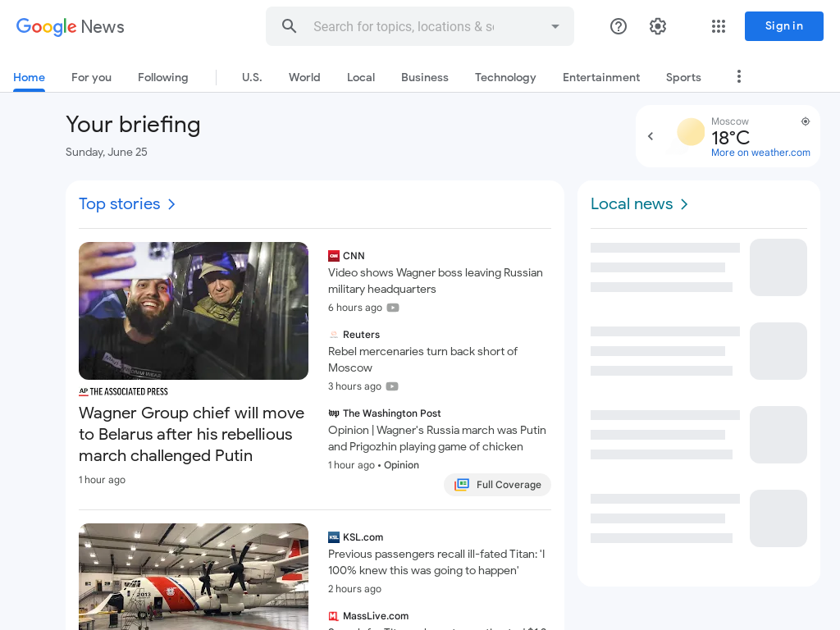The height and width of the screenshot is (630, 840).
Task: Click the Sunday, June 25 date text
Action: click(106, 152)
